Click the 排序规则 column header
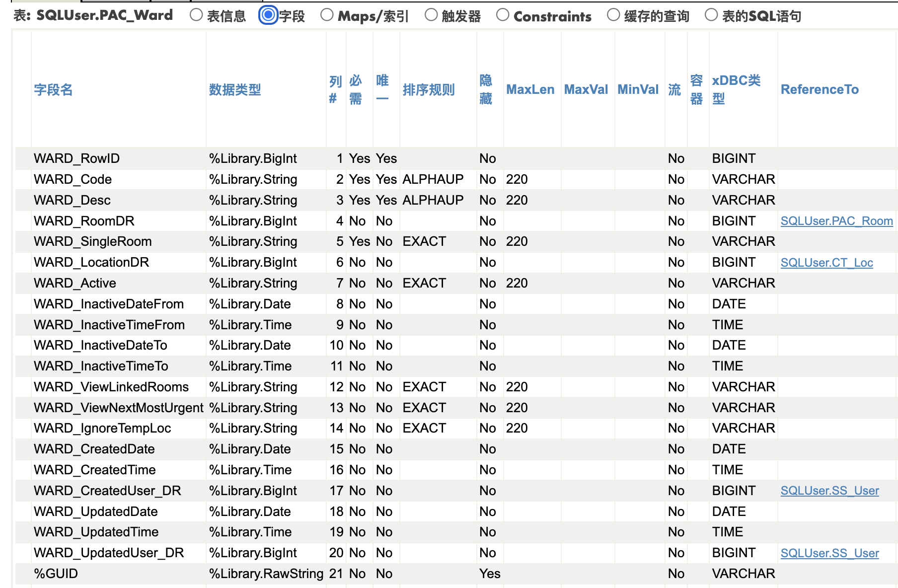The image size is (898, 588). 429,90
